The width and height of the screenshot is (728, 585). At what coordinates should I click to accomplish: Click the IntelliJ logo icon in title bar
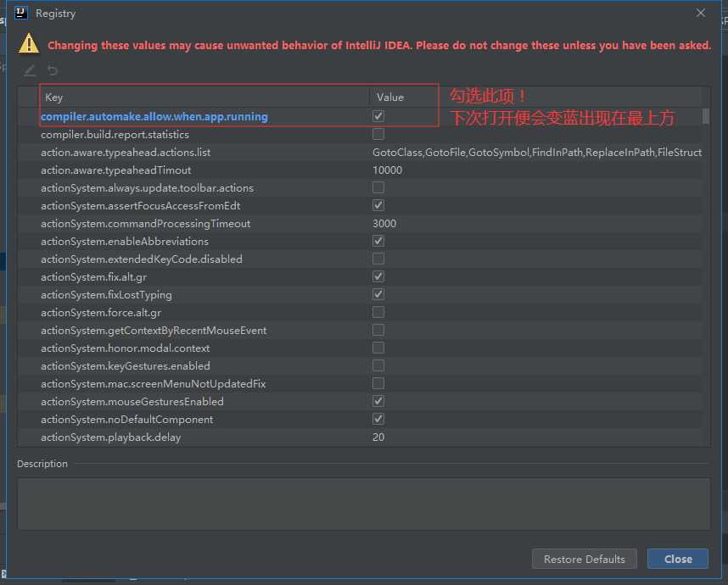point(21,13)
